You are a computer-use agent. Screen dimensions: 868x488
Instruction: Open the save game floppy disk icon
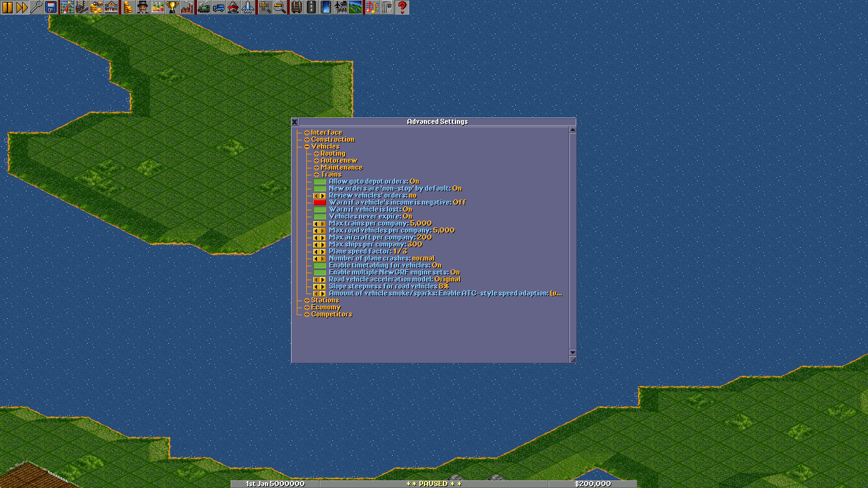tap(50, 8)
